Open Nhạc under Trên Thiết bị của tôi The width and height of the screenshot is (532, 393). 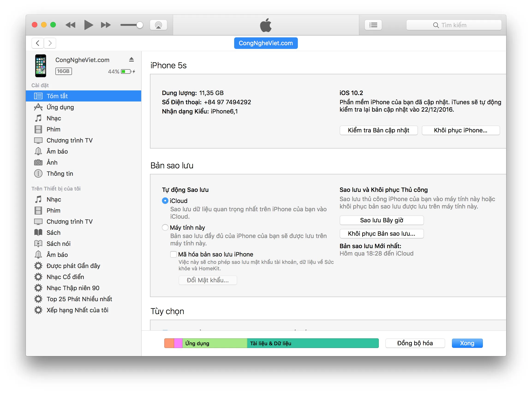pyautogui.click(x=84, y=199)
